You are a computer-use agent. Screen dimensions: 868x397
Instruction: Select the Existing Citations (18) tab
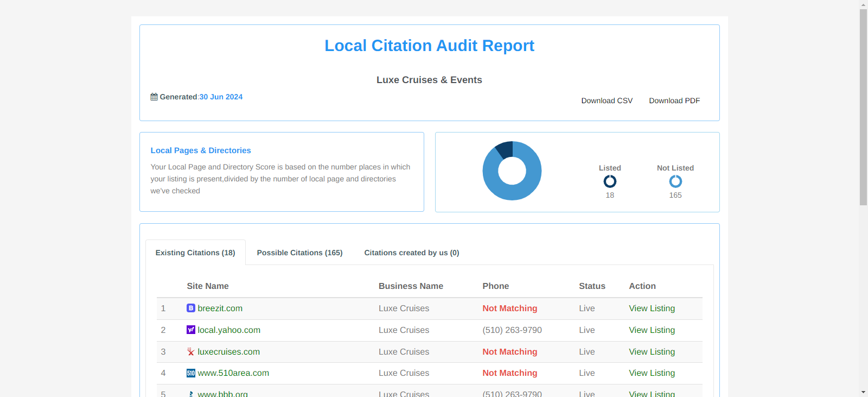195,253
